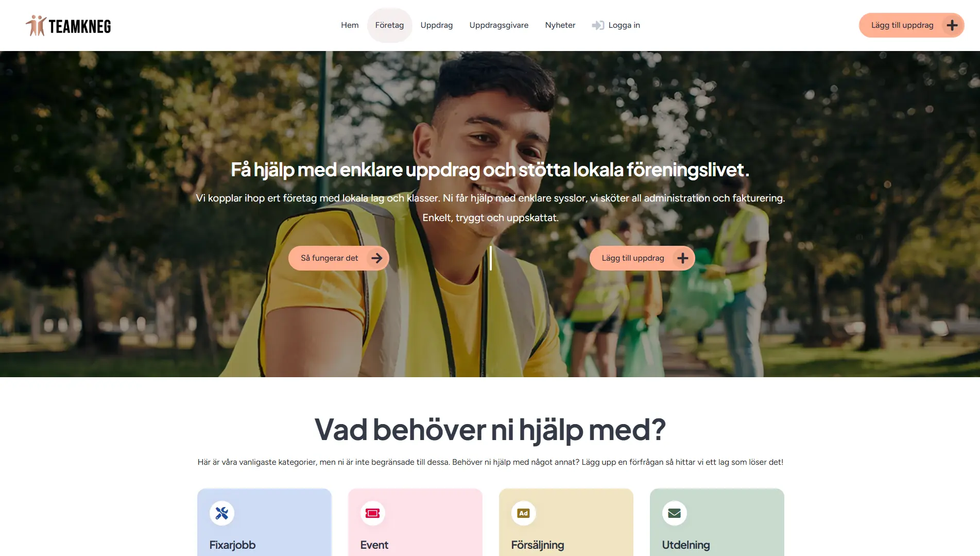Click the Logga in link
Image resolution: width=980 pixels, height=556 pixels.
coord(616,25)
